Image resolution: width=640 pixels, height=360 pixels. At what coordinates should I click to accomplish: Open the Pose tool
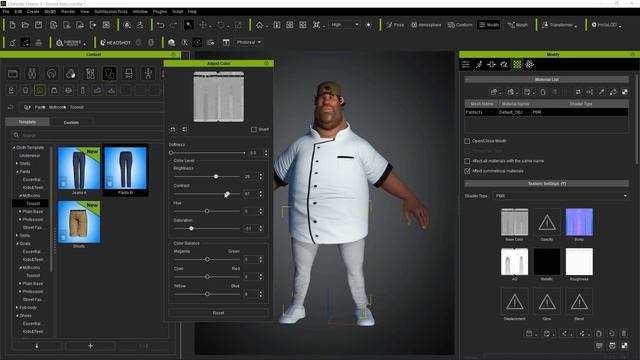395,25
